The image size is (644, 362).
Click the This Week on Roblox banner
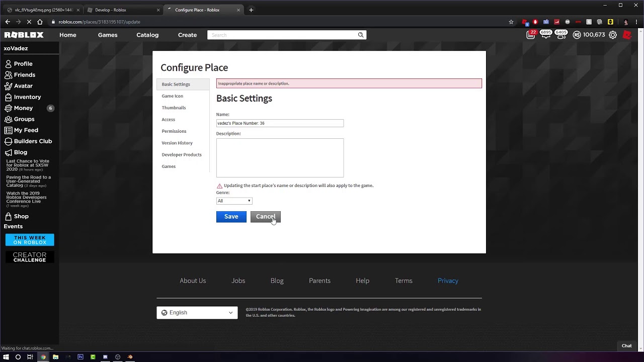(x=30, y=240)
